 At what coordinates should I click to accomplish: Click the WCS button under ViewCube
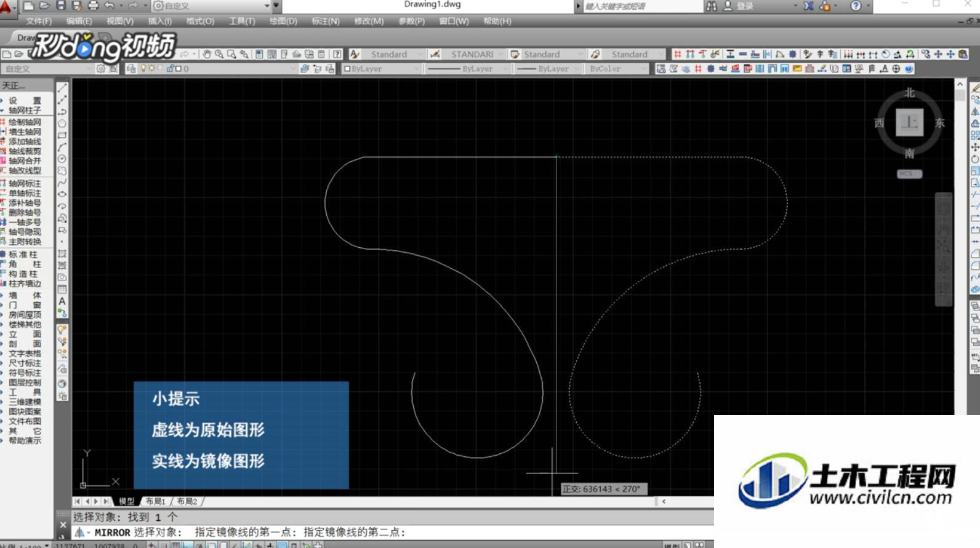(909, 174)
